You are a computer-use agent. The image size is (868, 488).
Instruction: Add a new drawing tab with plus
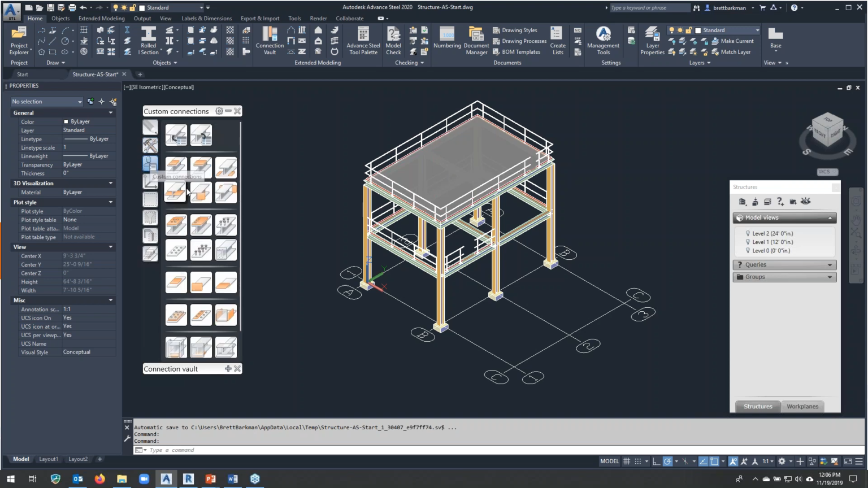[x=140, y=75]
